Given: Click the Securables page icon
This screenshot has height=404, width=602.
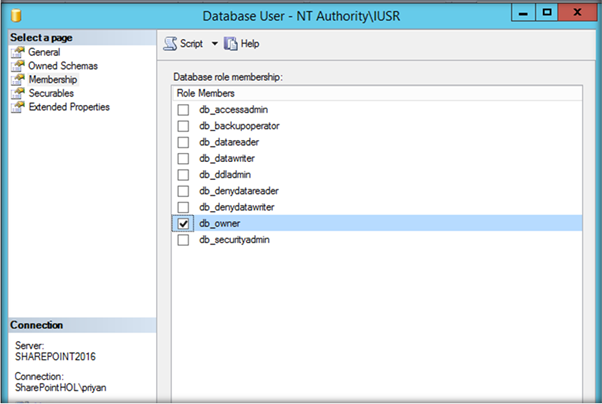Looking at the screenshot, I should pyautogui.click(x=18, y=93).
